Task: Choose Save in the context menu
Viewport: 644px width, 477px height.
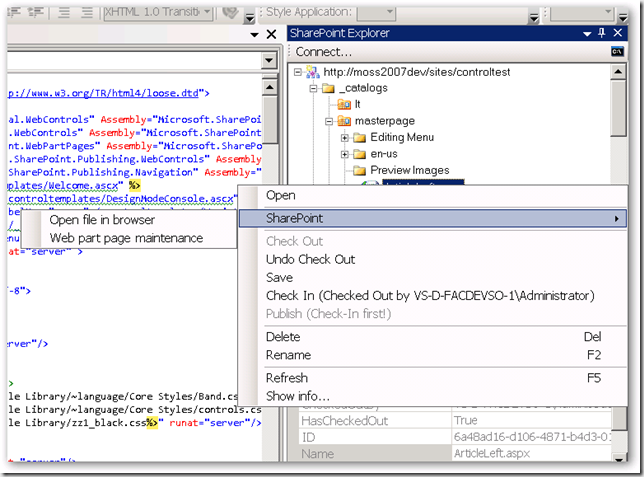Action: click(433, 277)
